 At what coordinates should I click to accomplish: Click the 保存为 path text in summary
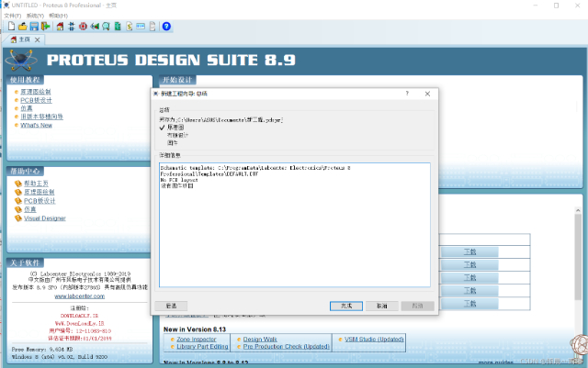point(221,120)
